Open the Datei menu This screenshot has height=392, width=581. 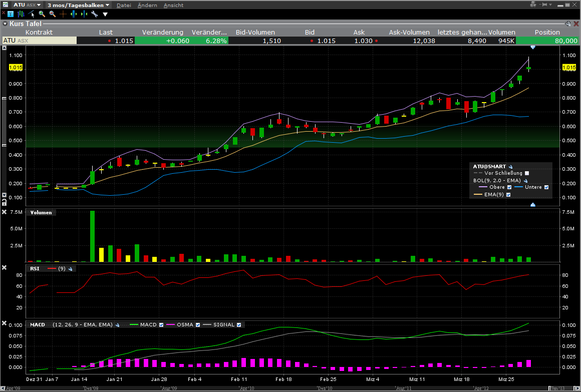[x=124, y=5]
